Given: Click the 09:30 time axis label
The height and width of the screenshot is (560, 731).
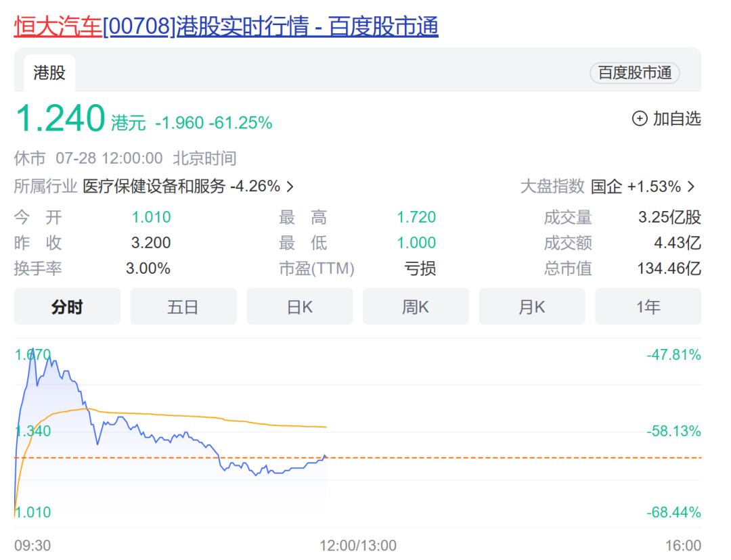Looking at the screenshot, I should [x=32, y=545].
